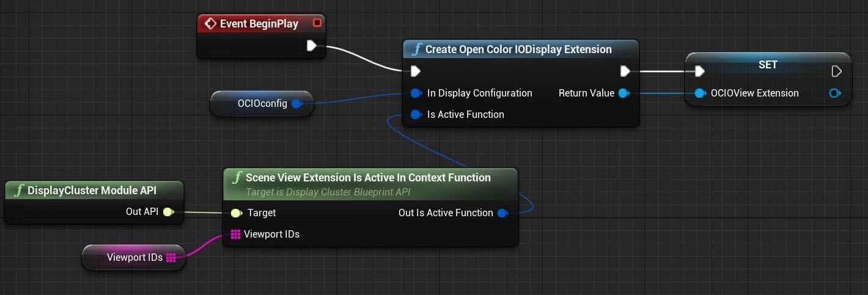Image resolution: width=868 pixels, height=295 pixels.
Task: Click the Out Is Active Function output pin
Action: (x=502, y=213)
